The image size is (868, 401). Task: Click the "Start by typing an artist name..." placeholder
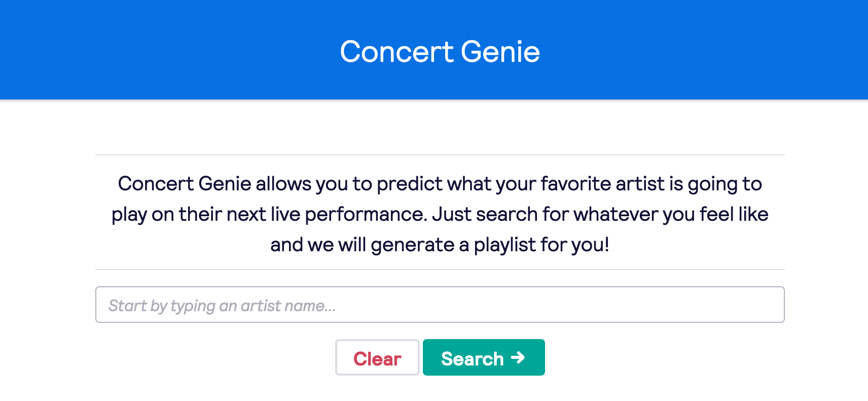tap(222, 306)
